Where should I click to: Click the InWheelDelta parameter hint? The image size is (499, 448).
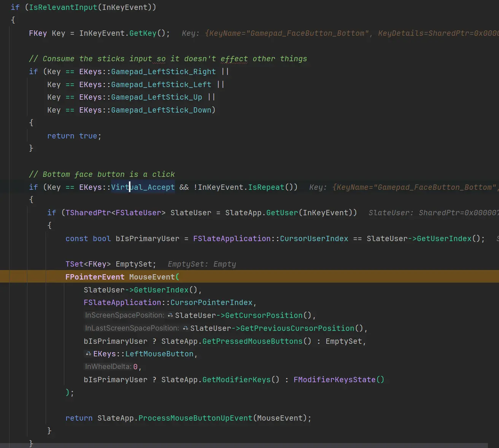[108, 367]
